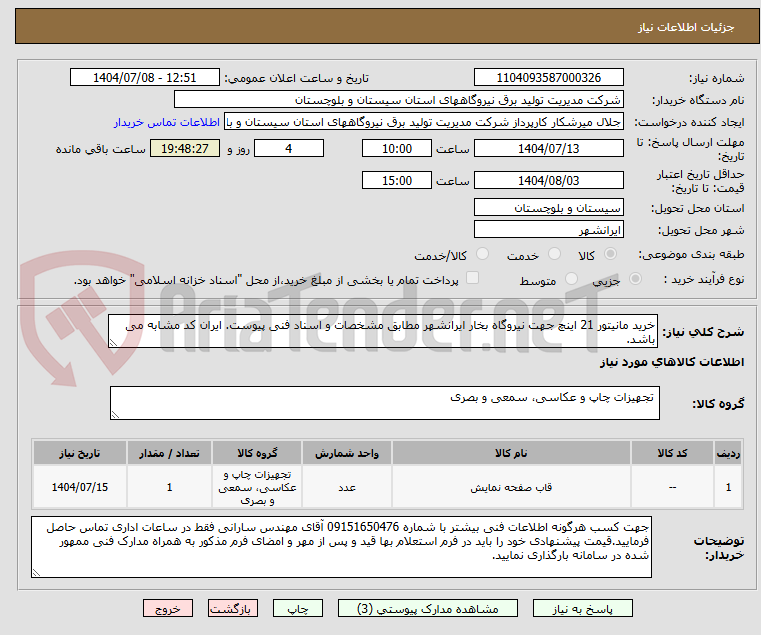761x635 pixels.
Task: Click the remaining days field showing 4
Action: 289,148
